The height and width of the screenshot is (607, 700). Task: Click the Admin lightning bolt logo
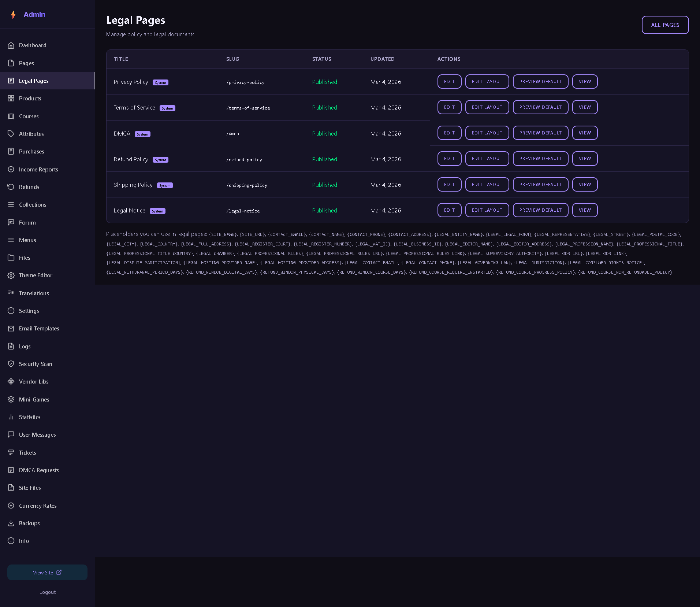tap(13, 15)
